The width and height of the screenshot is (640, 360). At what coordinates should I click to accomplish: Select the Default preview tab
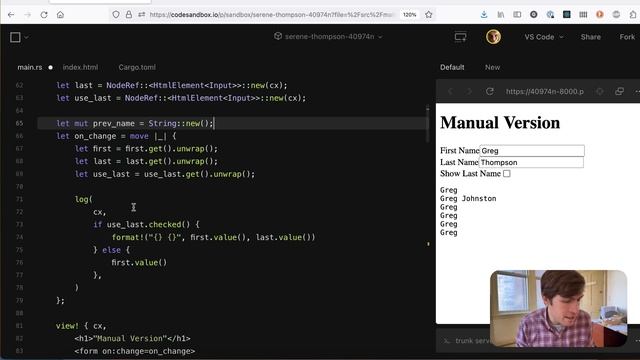(452, 67)
